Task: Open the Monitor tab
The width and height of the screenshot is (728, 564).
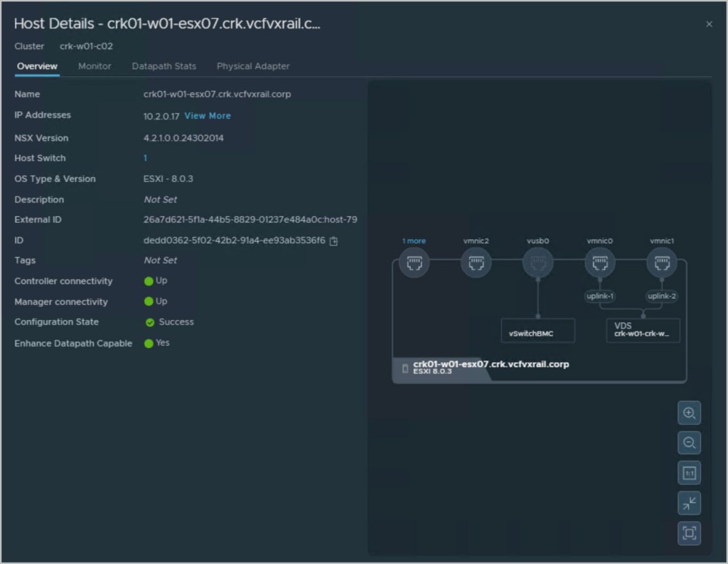Action: coord(95,66)
